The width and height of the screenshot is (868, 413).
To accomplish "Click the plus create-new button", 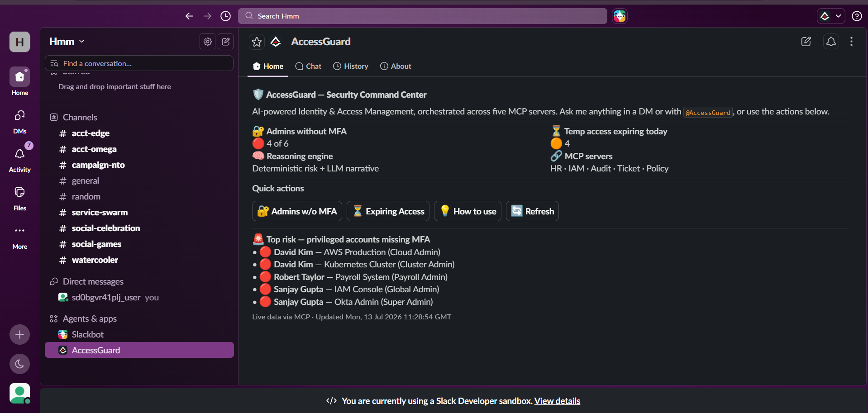I will (19, 335).
